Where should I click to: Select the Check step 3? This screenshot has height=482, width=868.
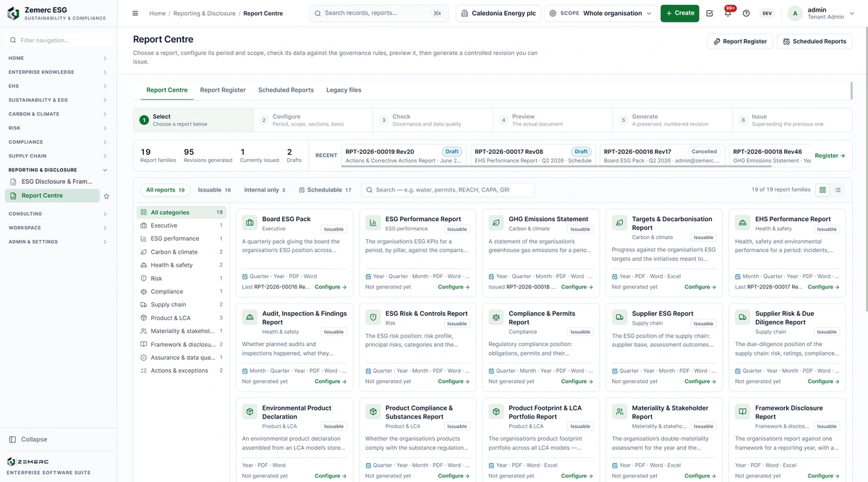point(433,120)
